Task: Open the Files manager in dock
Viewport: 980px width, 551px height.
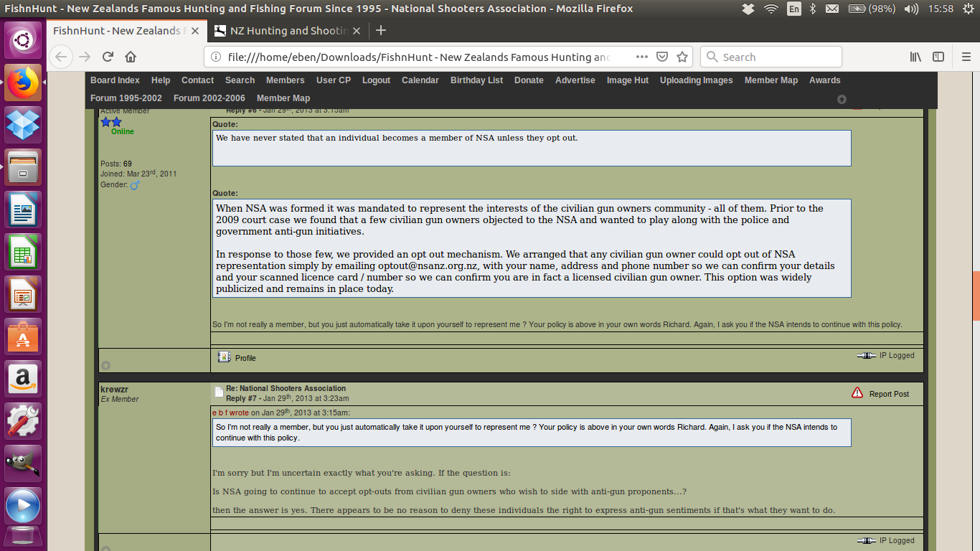Action: (x=24, y=167)
